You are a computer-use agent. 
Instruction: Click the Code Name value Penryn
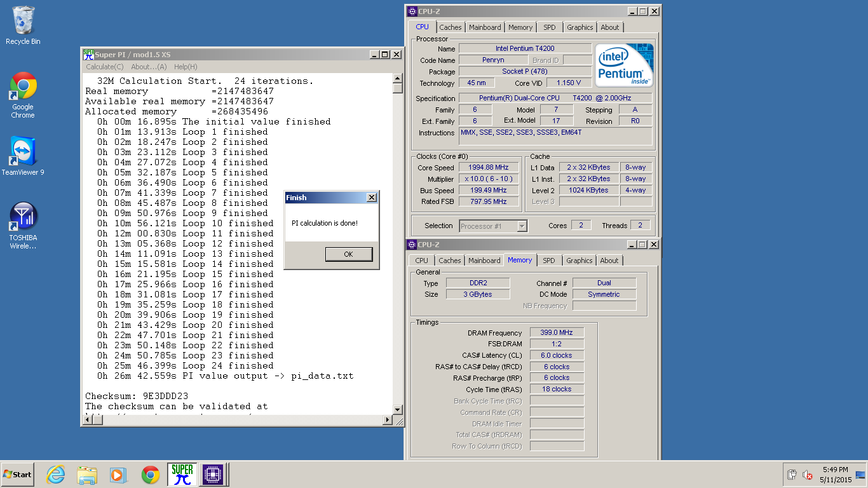point(493,60)
